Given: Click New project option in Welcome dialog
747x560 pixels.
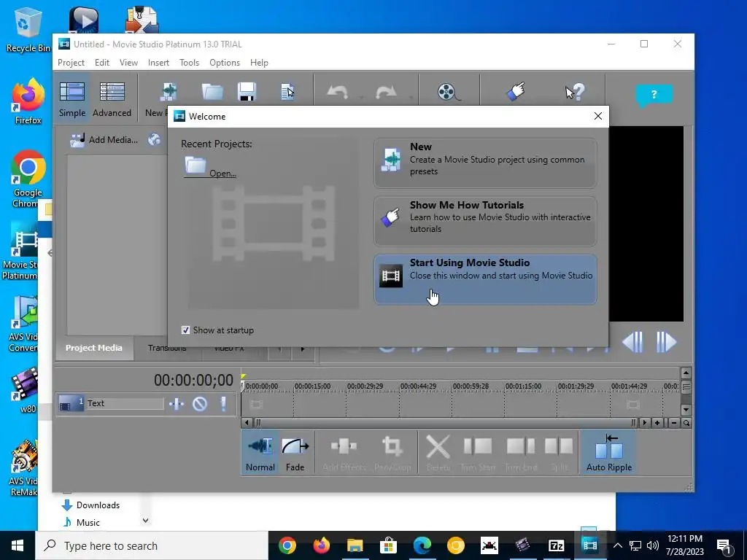Looking at the screenshot, I should point(485,163).
